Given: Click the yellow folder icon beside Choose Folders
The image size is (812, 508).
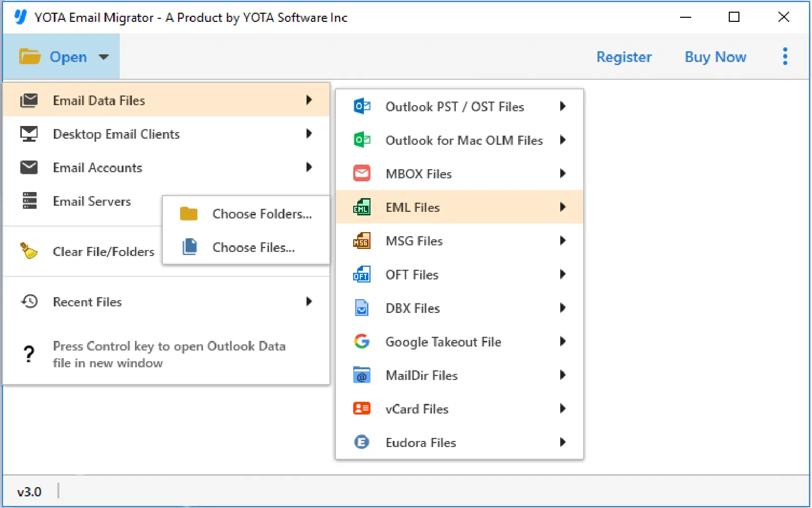Looking at the screenshot, I should [x=189, y=213].
